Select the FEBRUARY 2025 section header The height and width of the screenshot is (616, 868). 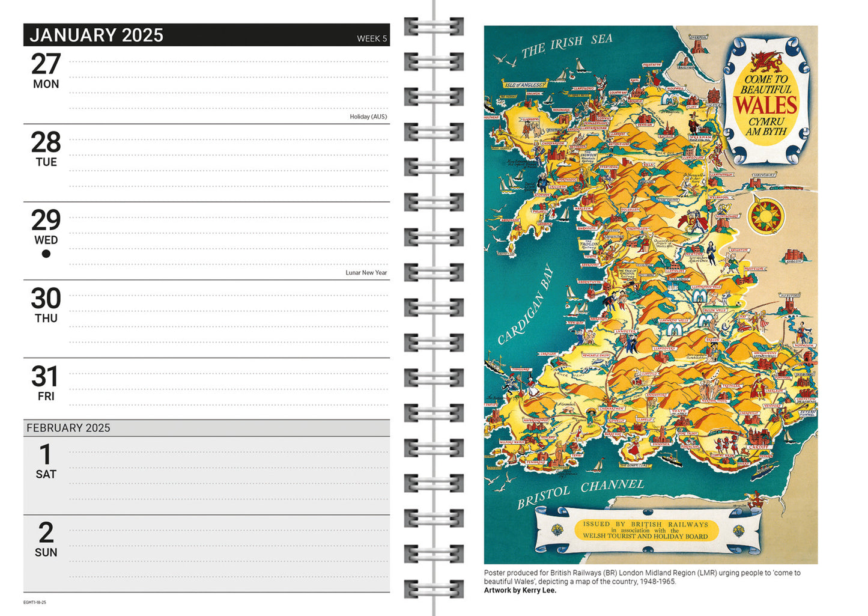pyautogui.click(x=68, y=428)
